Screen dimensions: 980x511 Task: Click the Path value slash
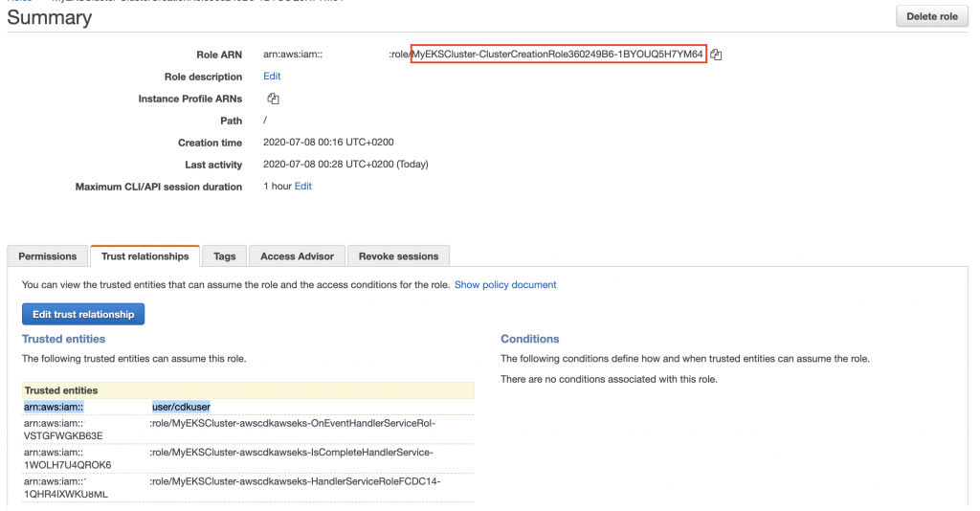(x=265, y=120)
